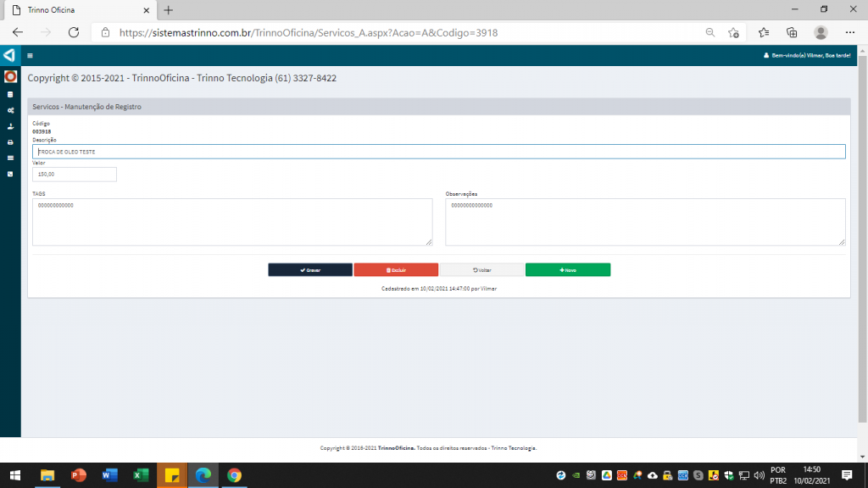Click the hand-holding icon in the left sidebar
868x488 pixels.
coord(10,126)
